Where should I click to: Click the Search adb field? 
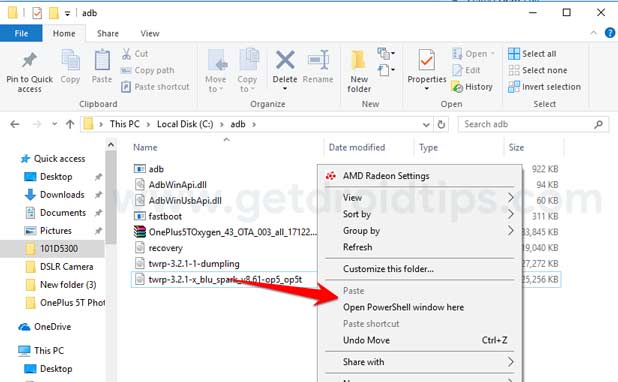coord(533,125)
